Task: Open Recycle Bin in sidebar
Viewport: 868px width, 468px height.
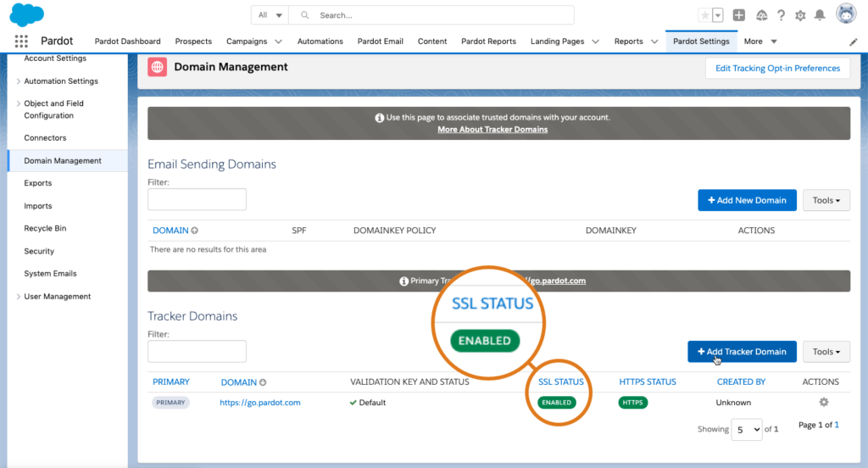Action: (45, 228)
